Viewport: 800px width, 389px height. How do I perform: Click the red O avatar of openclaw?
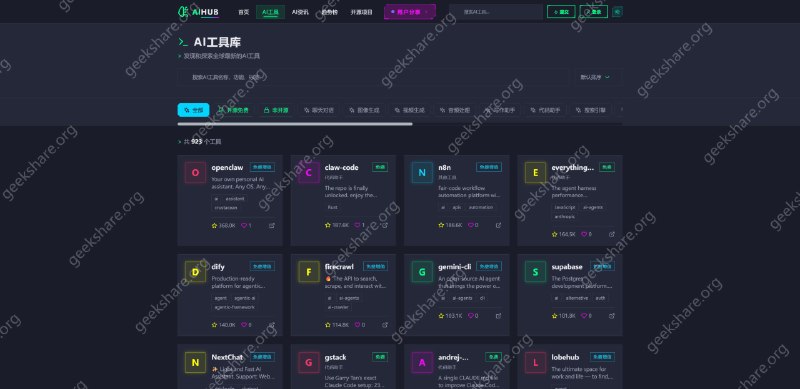195,173
